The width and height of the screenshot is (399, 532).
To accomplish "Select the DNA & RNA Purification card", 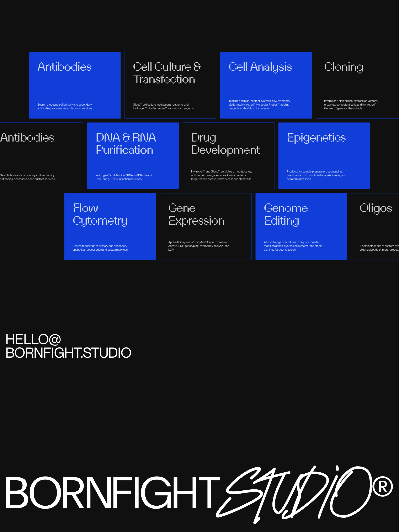I will [x=133, y=156].
